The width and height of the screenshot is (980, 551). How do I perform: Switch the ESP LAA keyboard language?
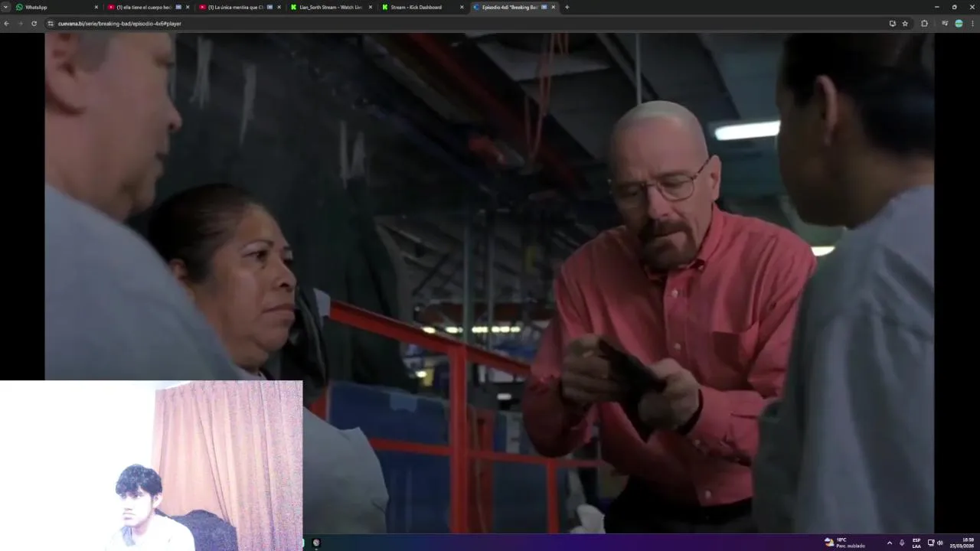click(916, 543)
